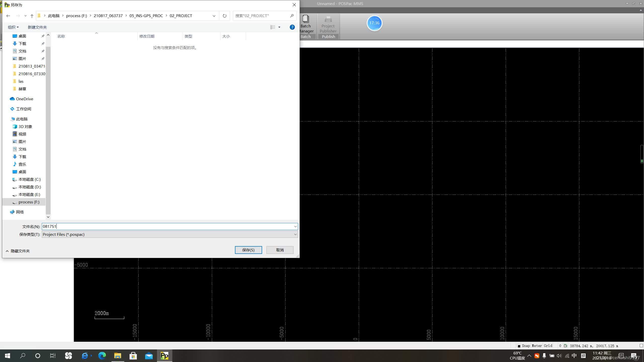Select process (F:) in the tree

29,202
